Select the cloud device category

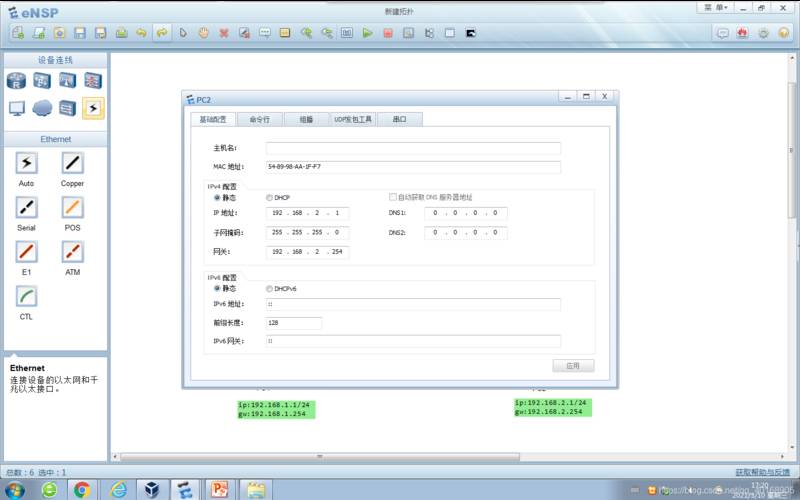tap(42, 108)
